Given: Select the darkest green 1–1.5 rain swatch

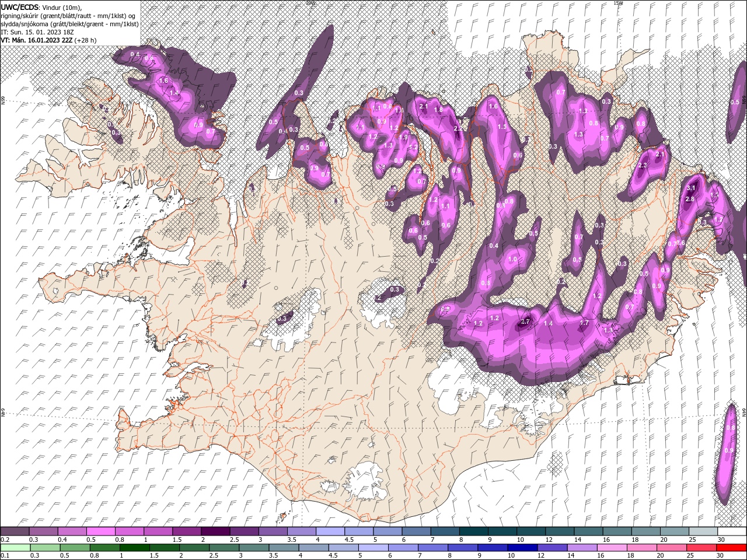Looking at the screenshot, I should pos(134,548).
